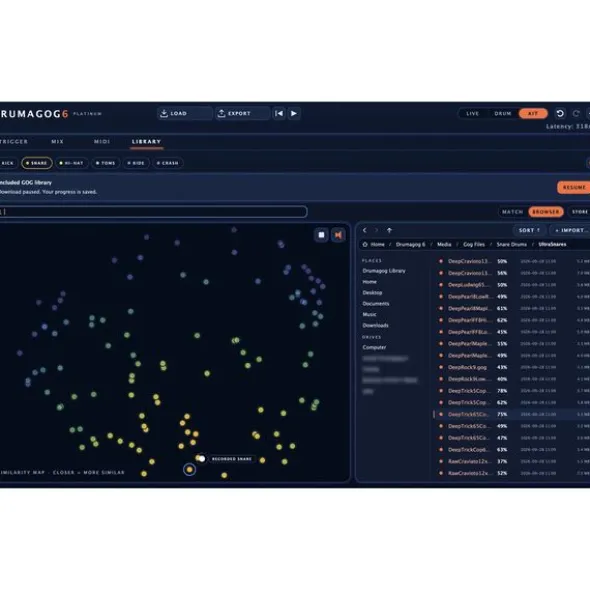Open Music in Places
Viewport: 590px width, 591px height.
click(x=369, y=314)
